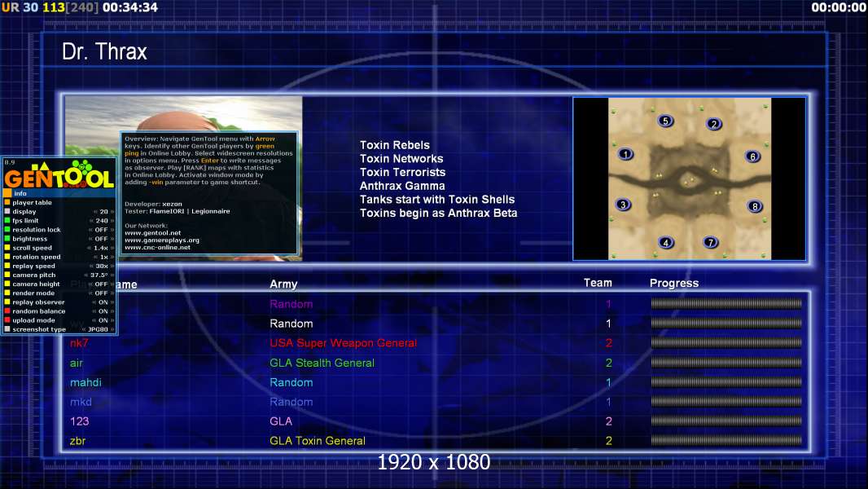868x489 pixels.
Task: Click the loading progress bar for zbr
Action: click(x=726, y=441)
